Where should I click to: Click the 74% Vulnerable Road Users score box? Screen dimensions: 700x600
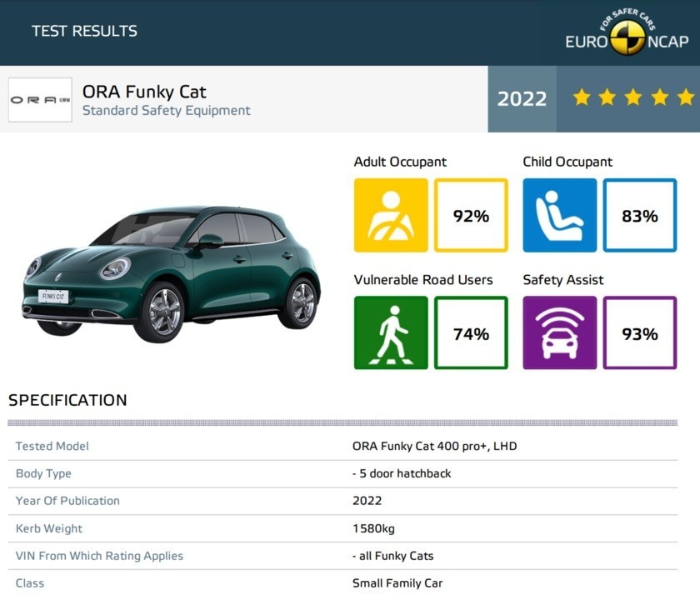[x=471, y=332]
